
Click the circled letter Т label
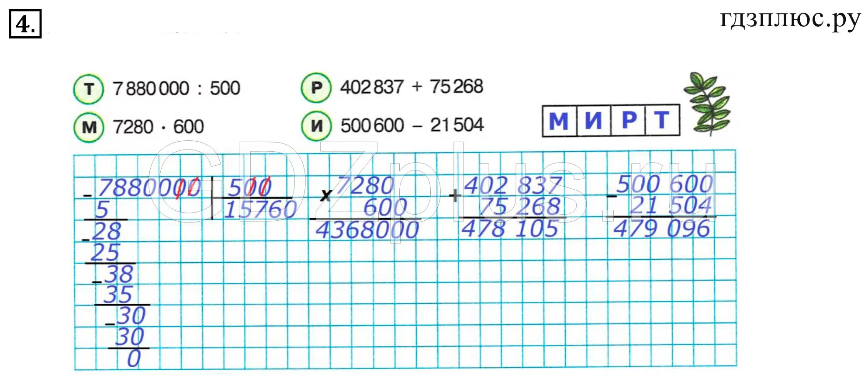[x=89, y=89]
